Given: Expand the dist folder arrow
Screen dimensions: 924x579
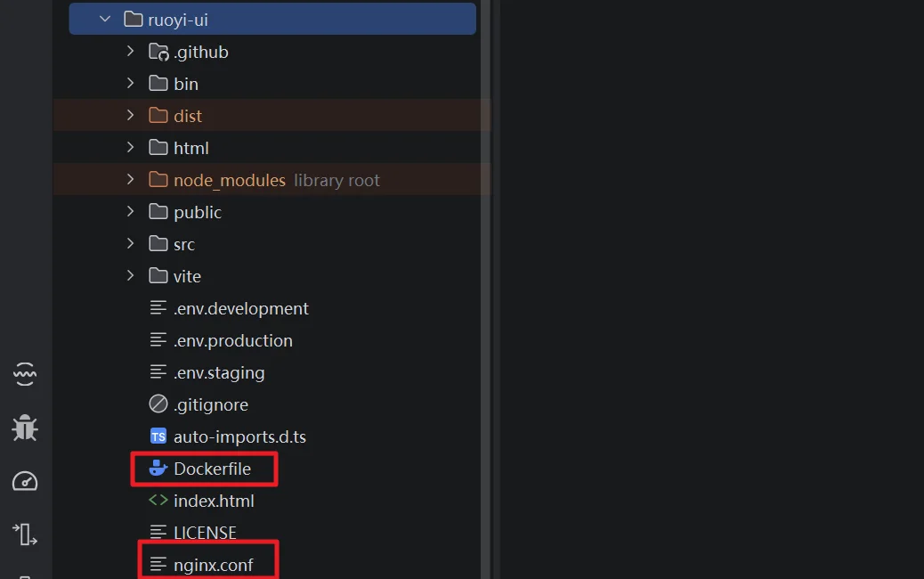Looking at the screenshot, I should [x=130, y=115].
